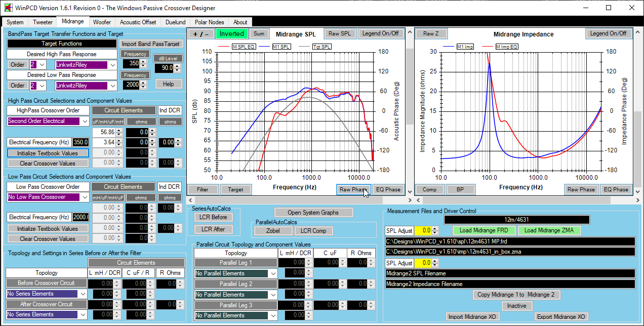Screen dimensions: 644x326
Task: Click the high pass Frequency field showing 350
Action: tap(133, 64)
